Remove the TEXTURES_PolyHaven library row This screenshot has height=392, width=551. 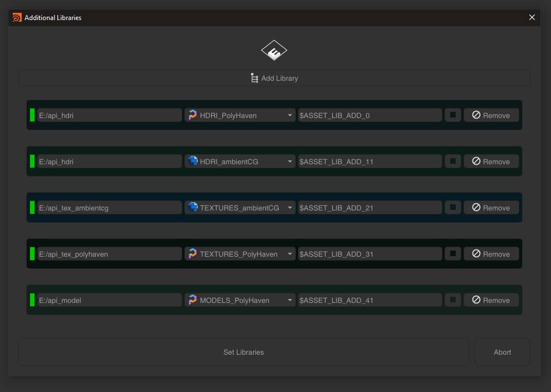point(491,254)
